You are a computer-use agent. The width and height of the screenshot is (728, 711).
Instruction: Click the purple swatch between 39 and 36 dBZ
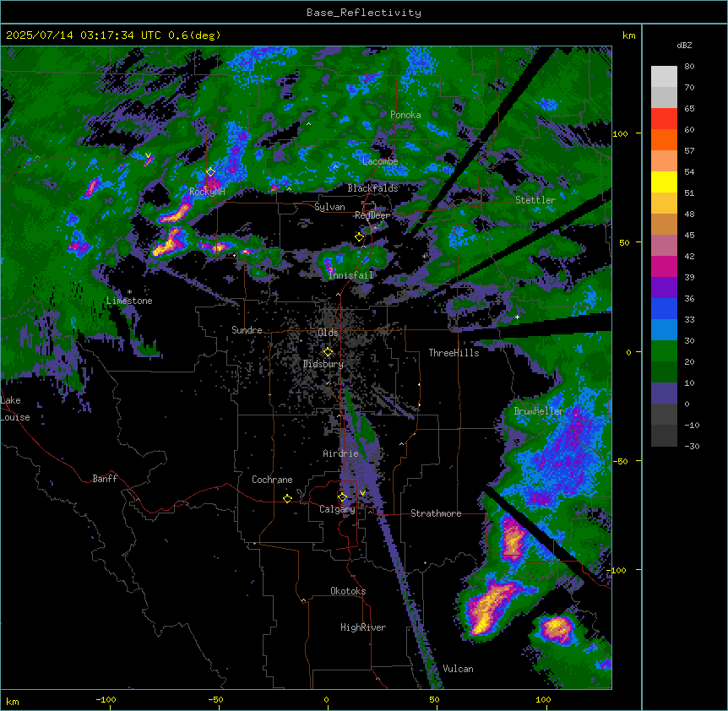pos(664,288)
